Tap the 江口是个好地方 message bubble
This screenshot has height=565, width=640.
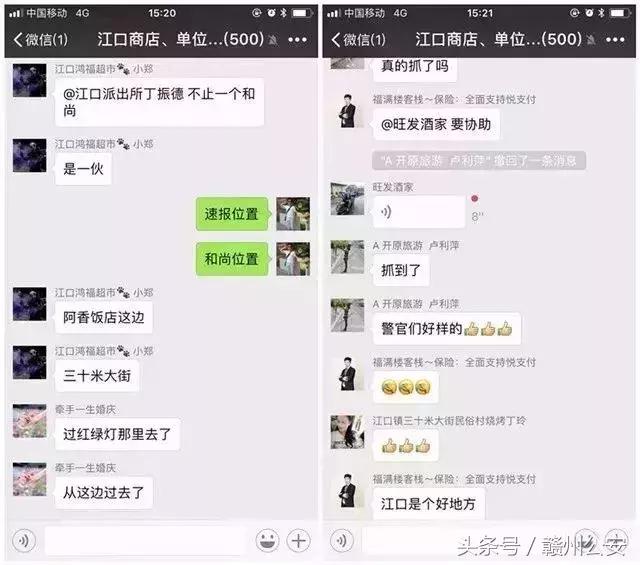tap(429, 504)
